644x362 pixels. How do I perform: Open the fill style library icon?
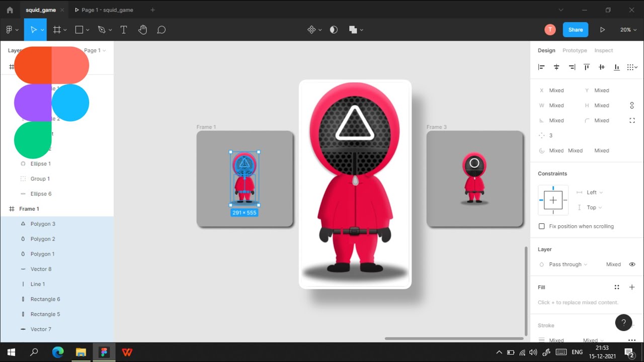tap(617, 287)
